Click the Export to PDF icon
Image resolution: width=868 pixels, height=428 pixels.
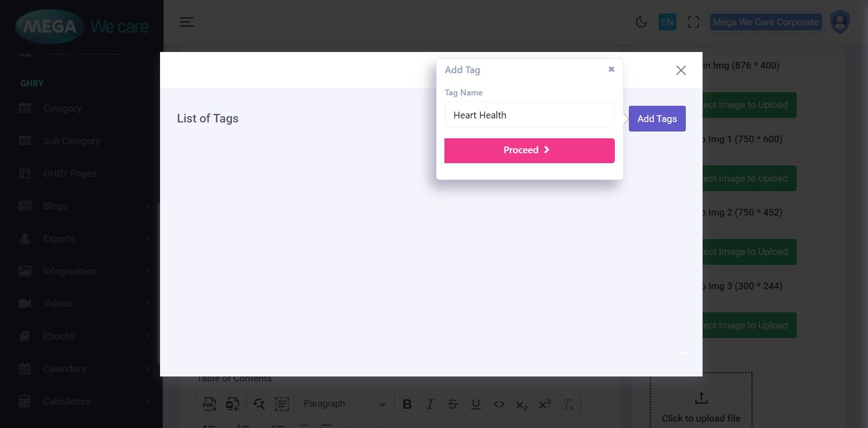point(209,404)
